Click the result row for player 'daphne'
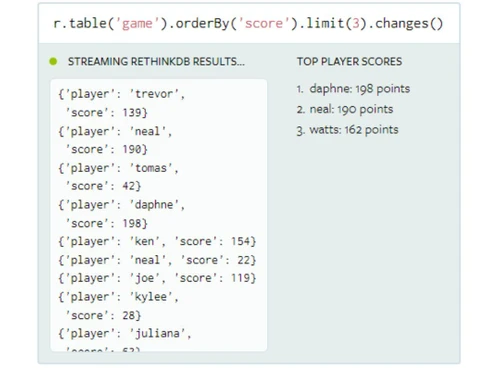500x375 pixels. click(x=121, y=205)
